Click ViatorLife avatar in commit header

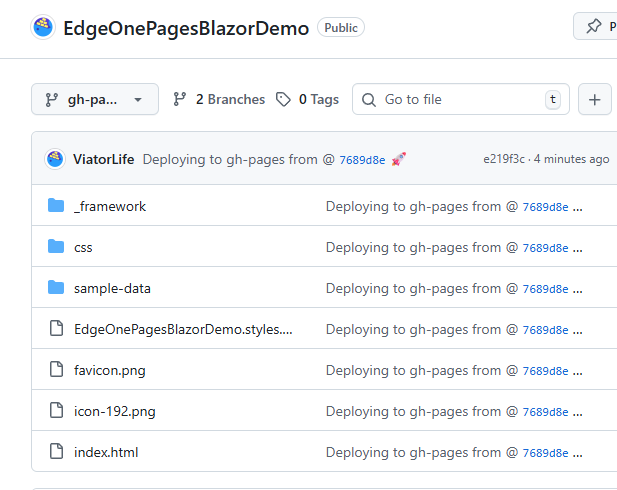coord(55,159)
